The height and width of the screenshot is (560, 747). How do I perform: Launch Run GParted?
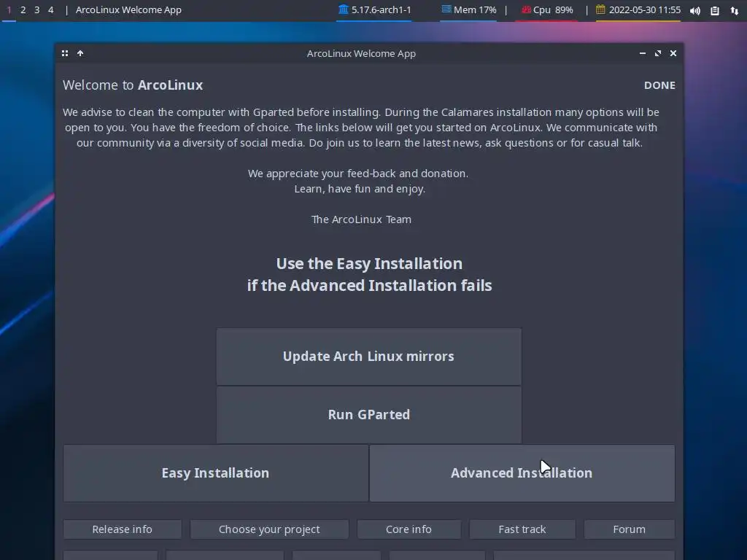coord(368,415)
